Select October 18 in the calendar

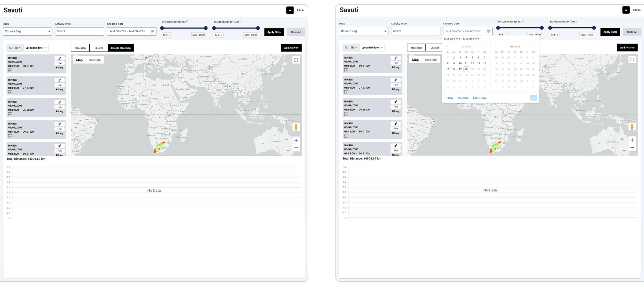click(466, 69)
